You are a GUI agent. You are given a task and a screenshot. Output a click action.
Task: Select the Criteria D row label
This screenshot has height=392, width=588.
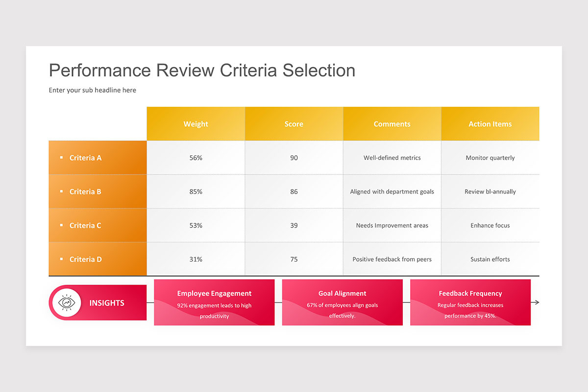click(86, 259)
